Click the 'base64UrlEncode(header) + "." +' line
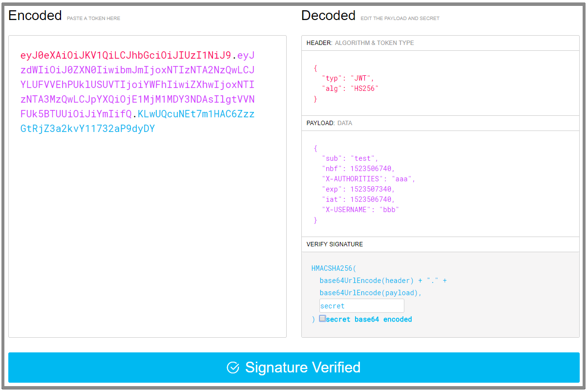Image resolution: width=588 pixels, height=391 pixels. pyautogui.click(x=383, y=281)
